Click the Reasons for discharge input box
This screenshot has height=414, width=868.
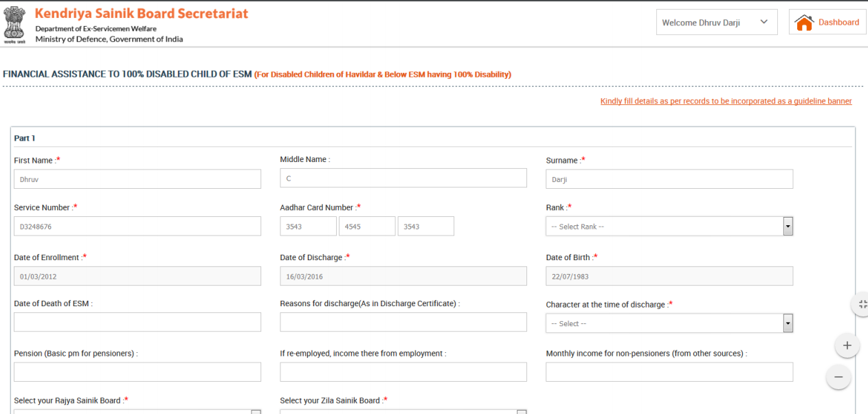coord(403,321)
